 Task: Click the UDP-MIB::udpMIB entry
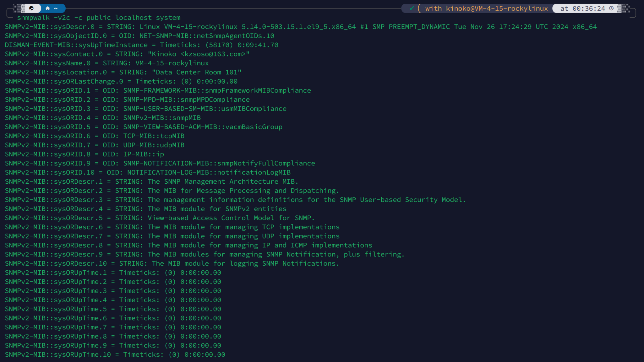tap(154, 145)
